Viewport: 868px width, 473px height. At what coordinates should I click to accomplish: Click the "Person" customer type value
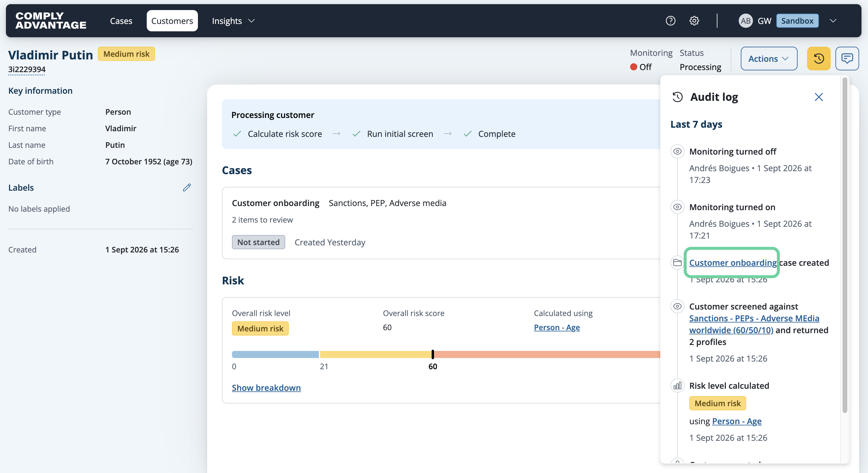pos(118,112)
